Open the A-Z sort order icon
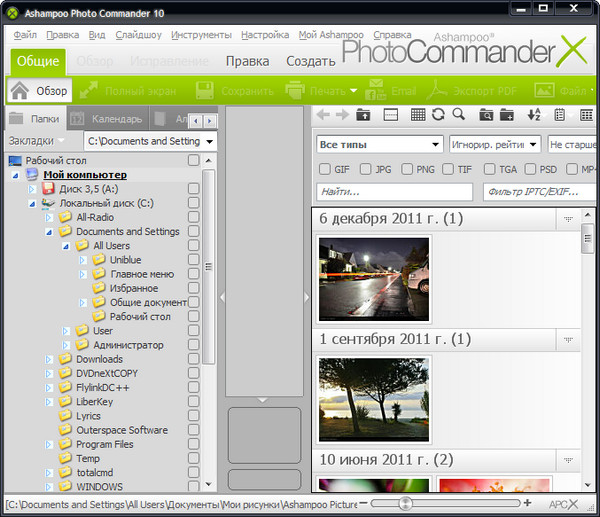This screenshot has height=517, width=600. [533, 115]
